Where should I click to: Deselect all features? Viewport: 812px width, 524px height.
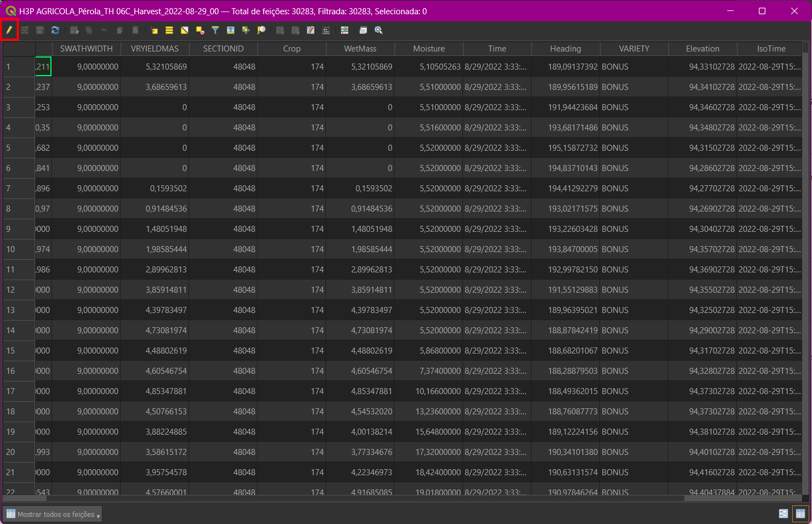pyautogui.click(x=200, y=30)
